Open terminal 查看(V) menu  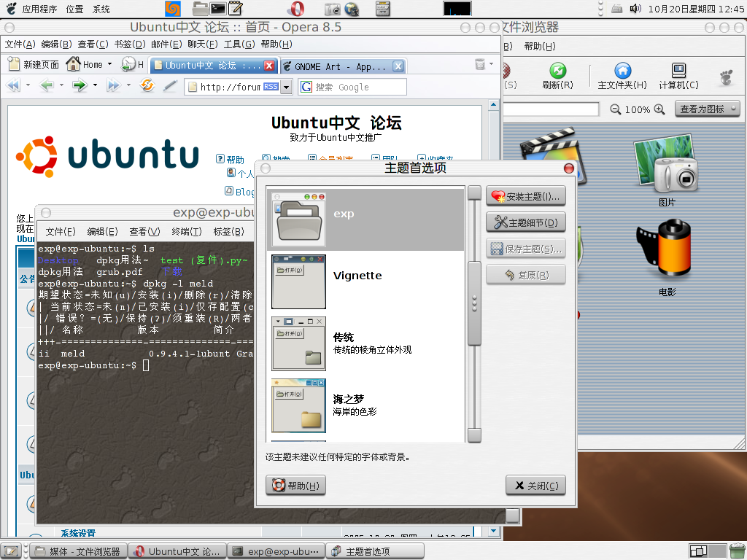[145, 231]
